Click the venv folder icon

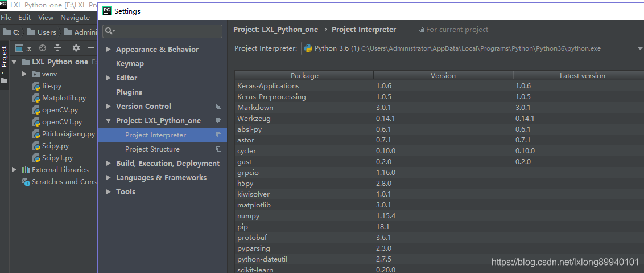(35, 74)
